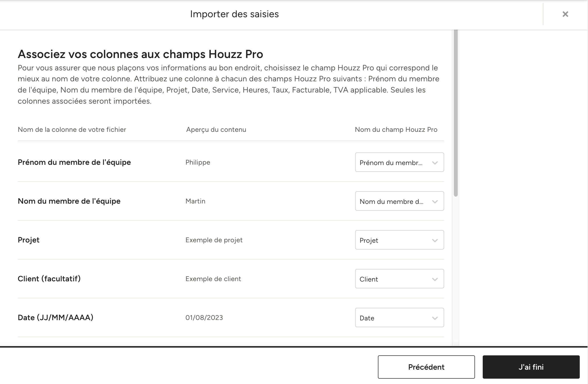Click the Exemple de projet preview text
The width and height of the screenshot is (588, 384).
214,240
